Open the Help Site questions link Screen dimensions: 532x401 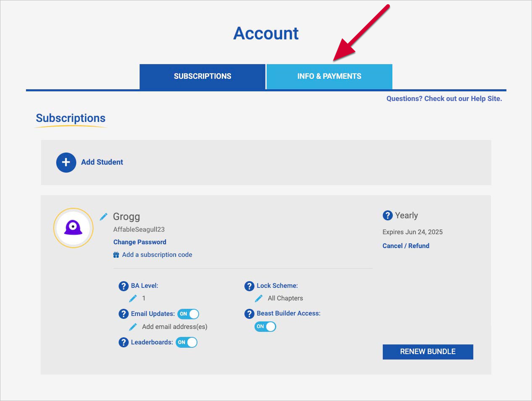pyautogui.click(x=444, y=99)
